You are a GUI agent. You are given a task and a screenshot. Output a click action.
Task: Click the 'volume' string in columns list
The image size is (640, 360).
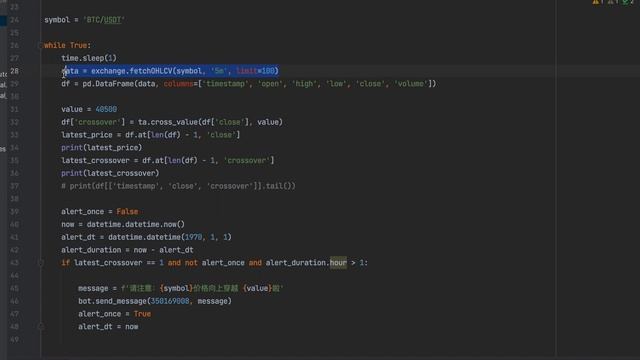click(411, 84)
